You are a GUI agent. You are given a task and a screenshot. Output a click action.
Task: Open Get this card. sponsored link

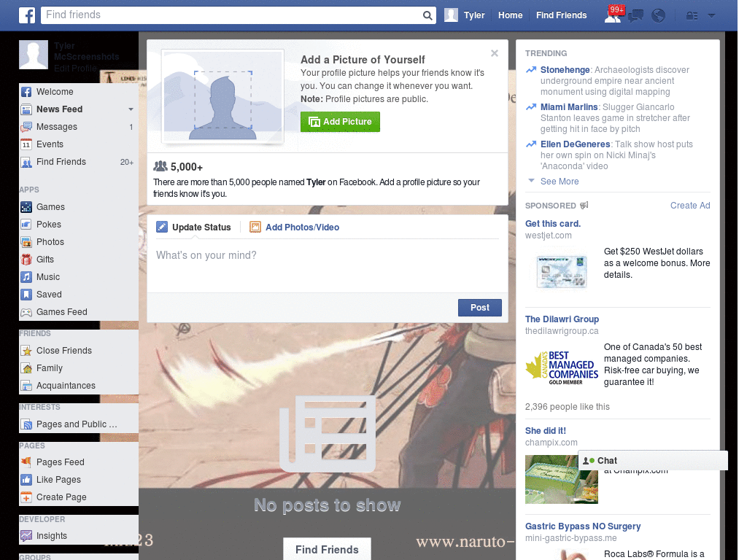point(553,224)
